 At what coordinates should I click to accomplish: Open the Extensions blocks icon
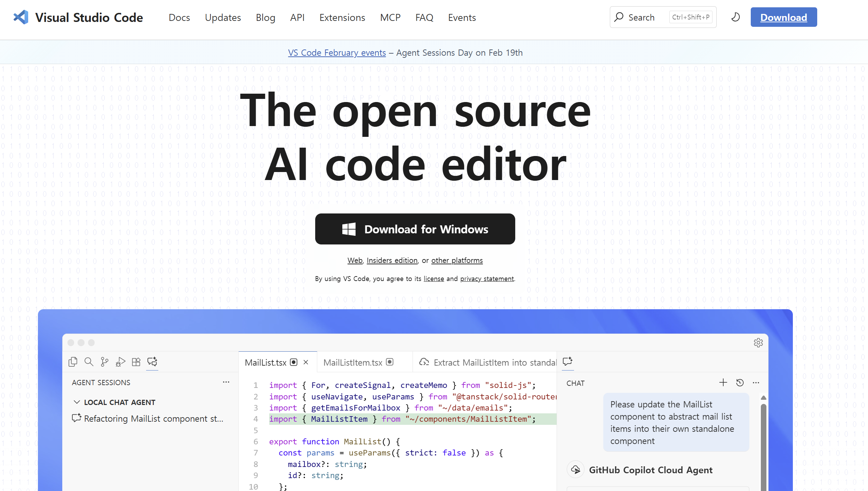point(136,362)
